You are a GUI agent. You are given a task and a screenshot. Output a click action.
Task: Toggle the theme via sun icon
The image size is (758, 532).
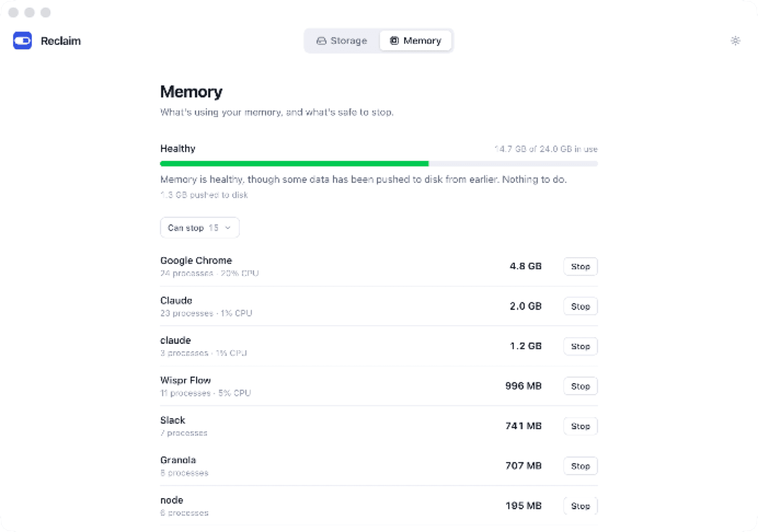click(735, 41)
